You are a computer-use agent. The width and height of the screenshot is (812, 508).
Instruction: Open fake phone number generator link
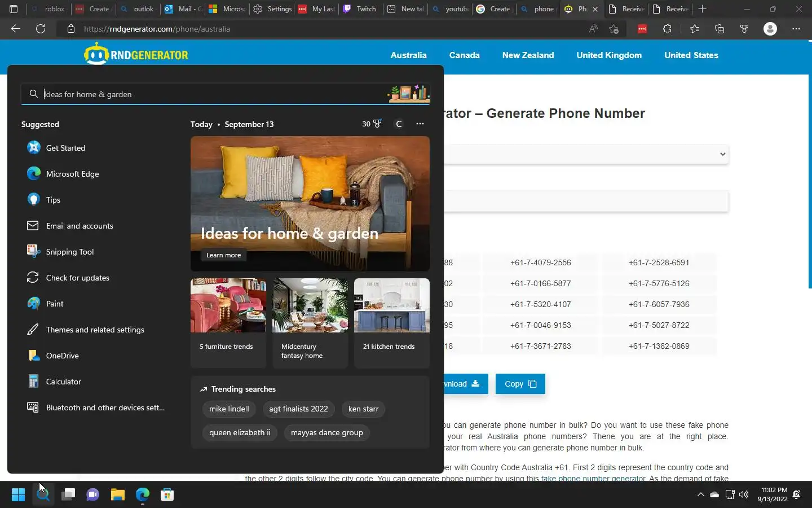593,478
